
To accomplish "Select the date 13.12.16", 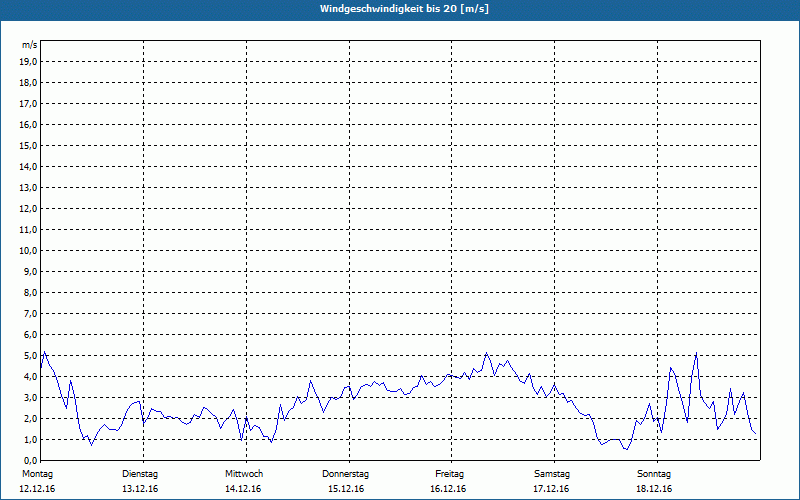I will 140,489.
